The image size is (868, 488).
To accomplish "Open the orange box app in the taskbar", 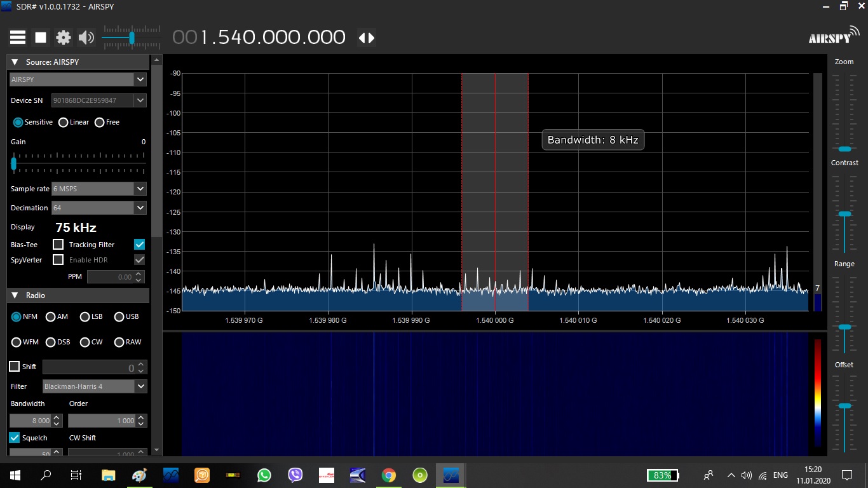I will [201, 475].
